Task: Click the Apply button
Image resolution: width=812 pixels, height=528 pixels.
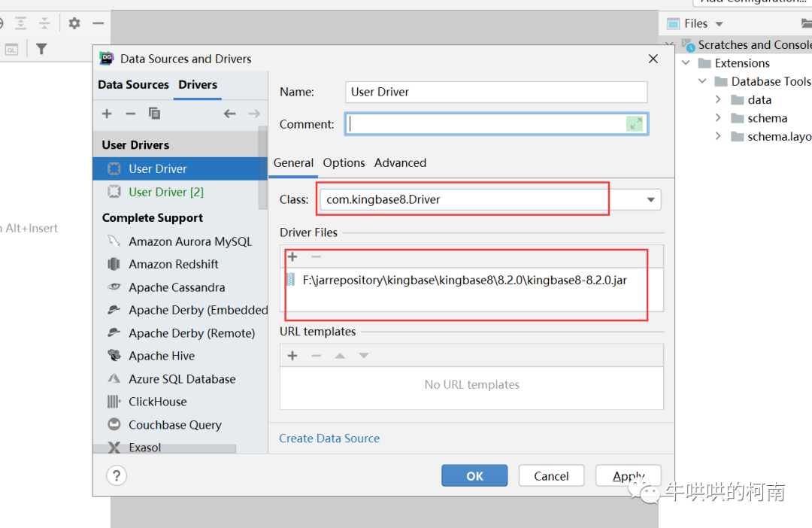Action: (628, 475)
